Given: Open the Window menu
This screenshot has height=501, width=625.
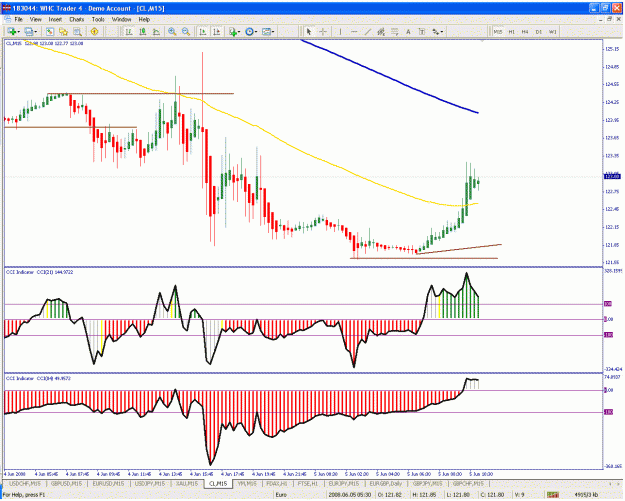Looking at the screenshot, I should point(121,19).
